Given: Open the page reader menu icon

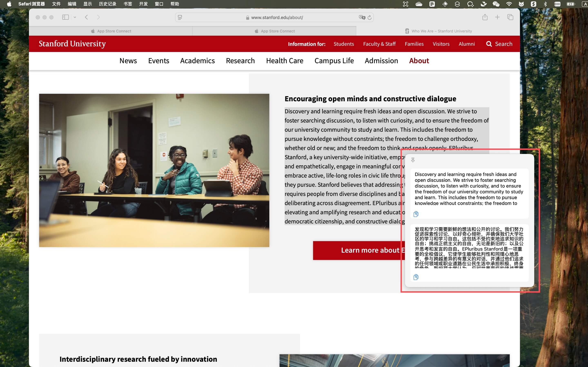Looking at the screenshot, I should [x=180, y=17].
